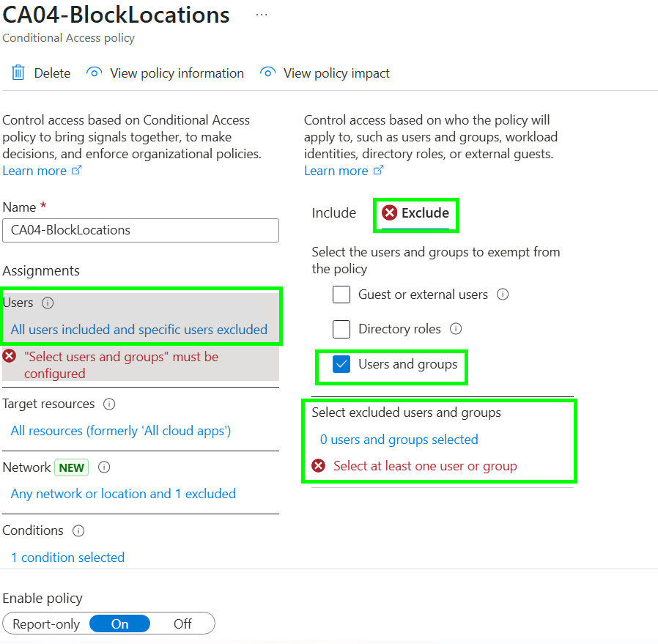Screen dimensions: 658x644
Task: Set Enable policy to Report-only
Action: click(46, 624)
